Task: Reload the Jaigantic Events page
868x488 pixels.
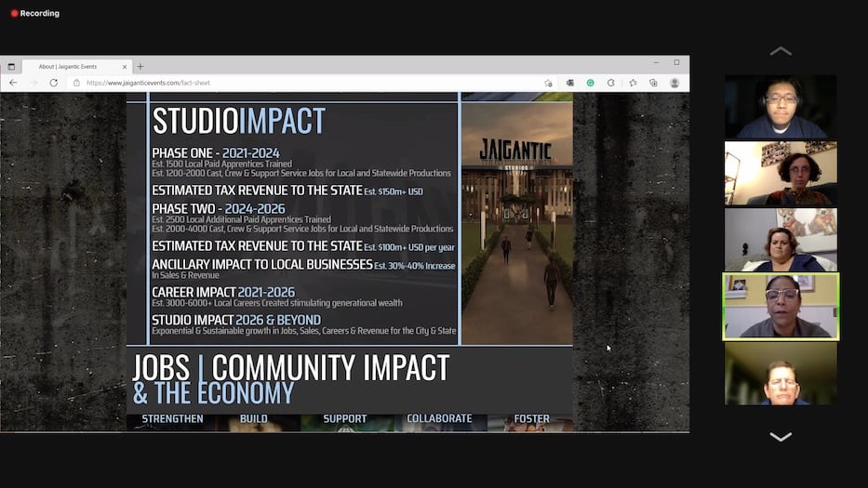Action: [x=54, y=83]
